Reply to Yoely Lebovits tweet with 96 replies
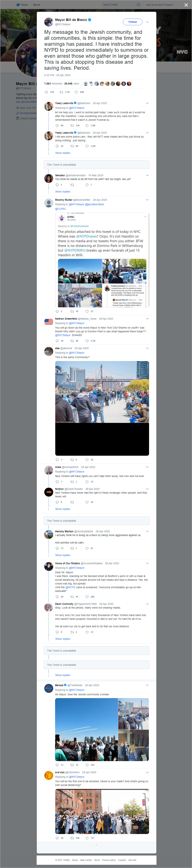This screenshot has height=868, width=192. pyautogui.click(x=57, y=126)
